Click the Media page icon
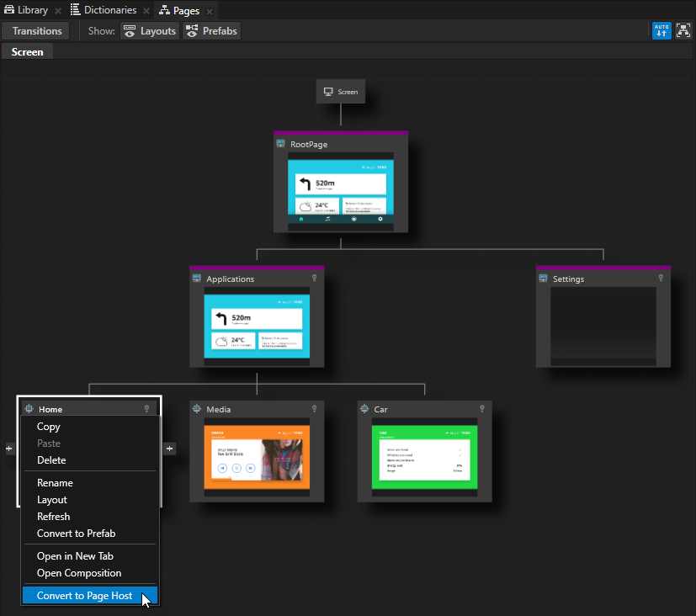This screenshot has height=616, width=696. click(197, 409)
